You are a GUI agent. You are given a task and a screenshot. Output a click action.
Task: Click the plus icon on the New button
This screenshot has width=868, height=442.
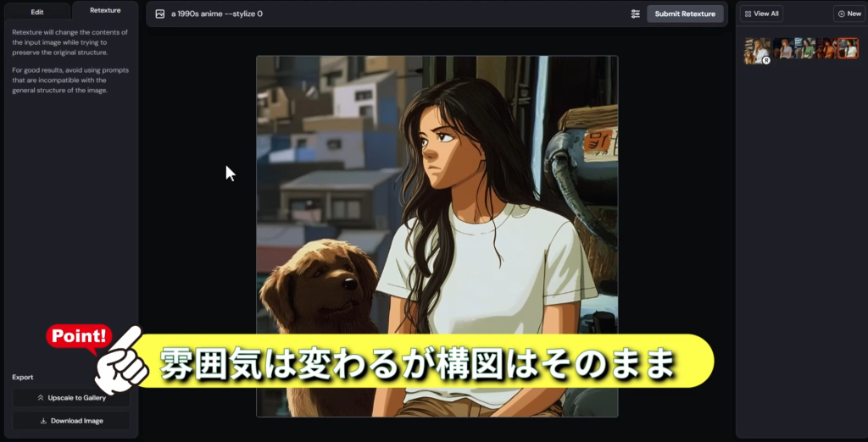841,14
